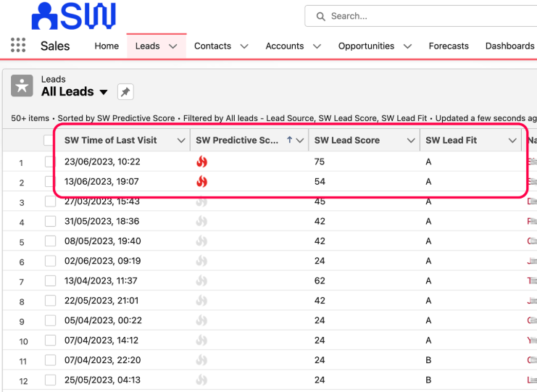
Task: Open Contacts tab dropdown chevron
Action: tap(244, 46)
